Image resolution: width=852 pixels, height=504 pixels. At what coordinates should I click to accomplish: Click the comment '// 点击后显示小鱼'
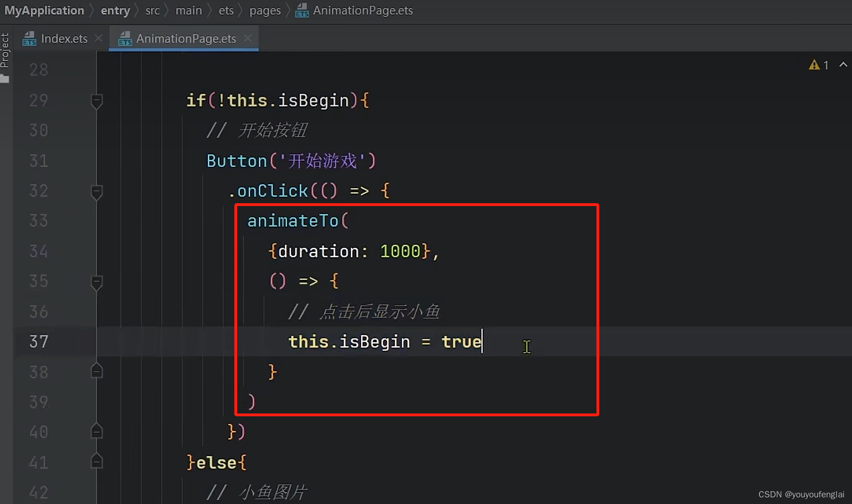364,311
